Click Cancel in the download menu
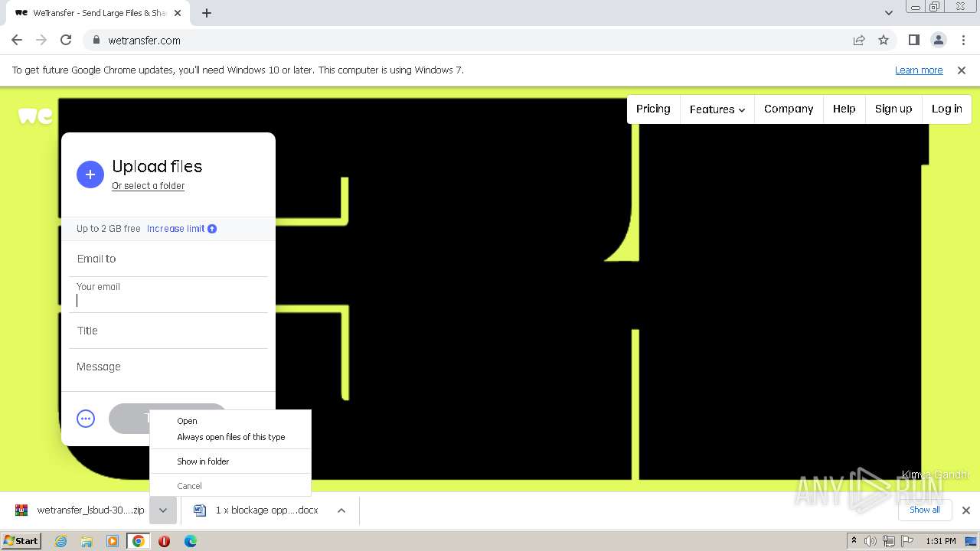980x551 pixels. click(230, 486)
